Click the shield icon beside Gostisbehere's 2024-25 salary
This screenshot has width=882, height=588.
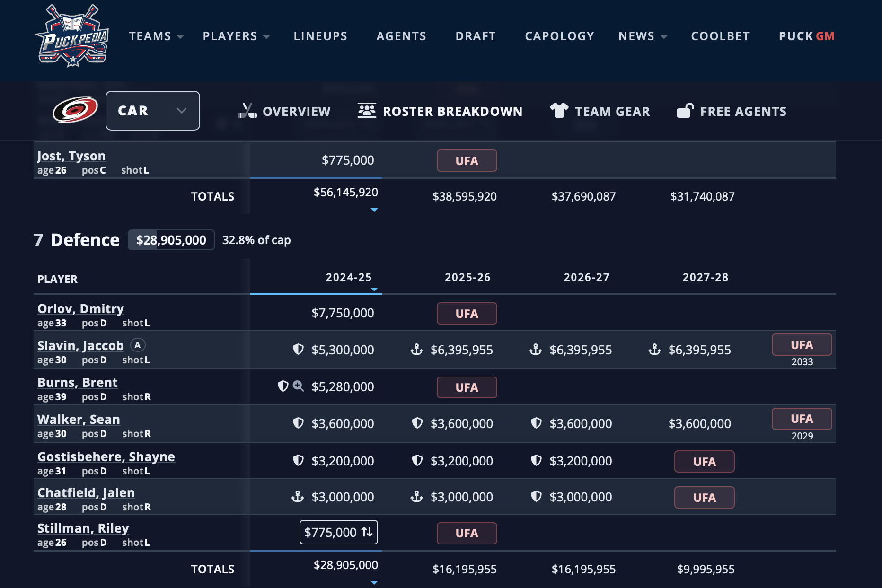pyautogui.click(x=298, y=461)
